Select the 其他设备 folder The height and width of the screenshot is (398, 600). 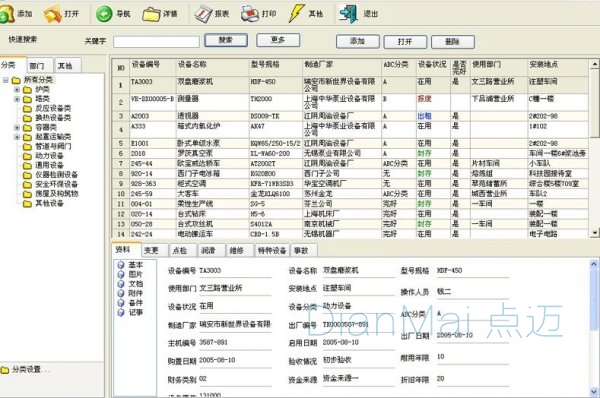click(43, 203)
